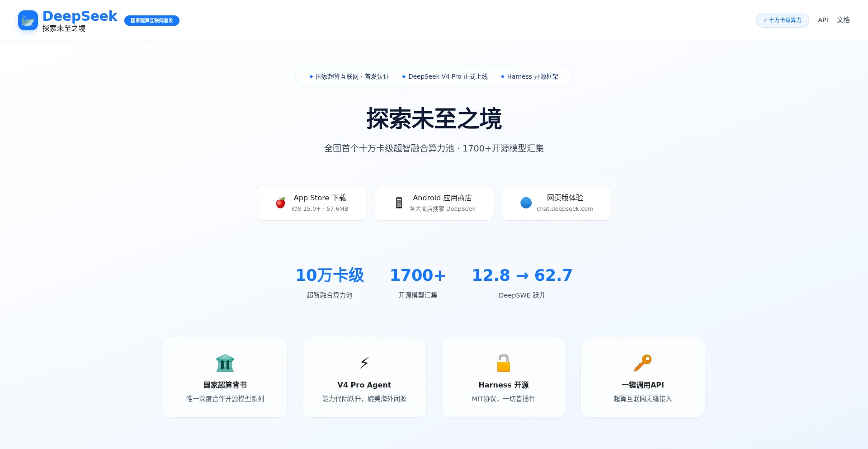Click the 探索未至之境 main heading
The image size is (868, 449).
coord(434,119)
